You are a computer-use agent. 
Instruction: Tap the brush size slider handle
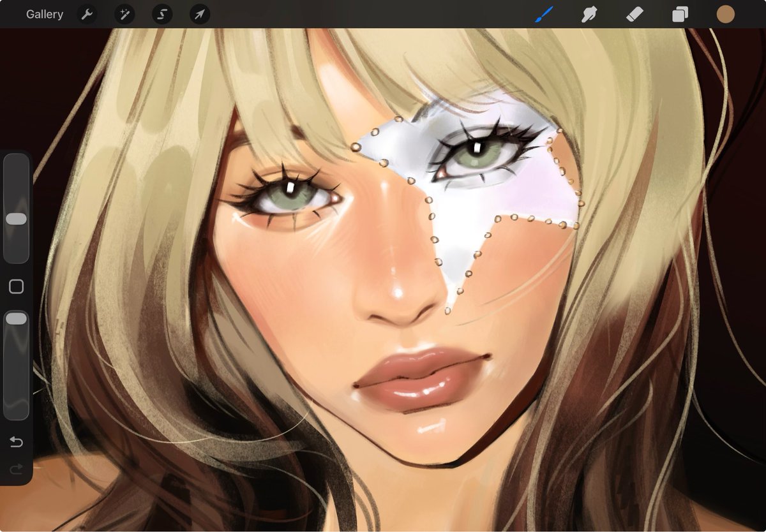coord(16,219)
